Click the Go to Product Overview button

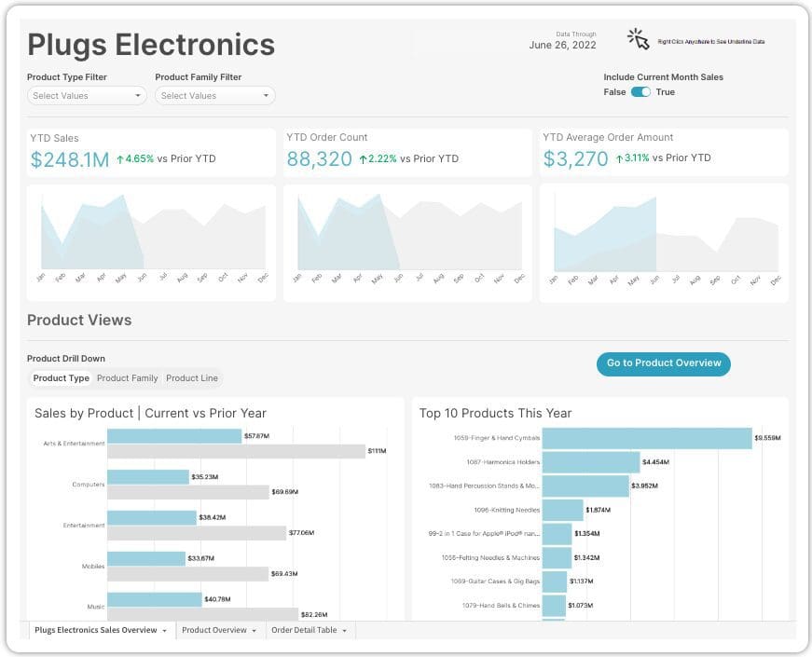coord(663,364)
